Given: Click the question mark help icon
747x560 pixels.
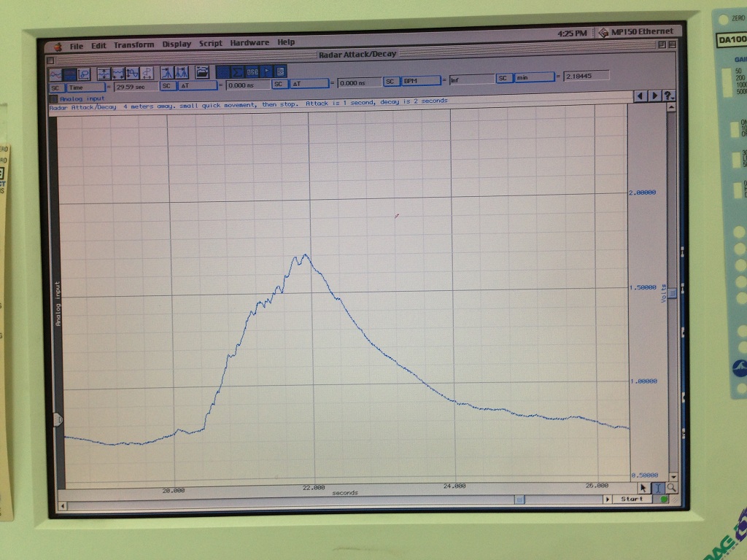Looking at the screenshot, I should pyautogui.click(x=669, y=96).
